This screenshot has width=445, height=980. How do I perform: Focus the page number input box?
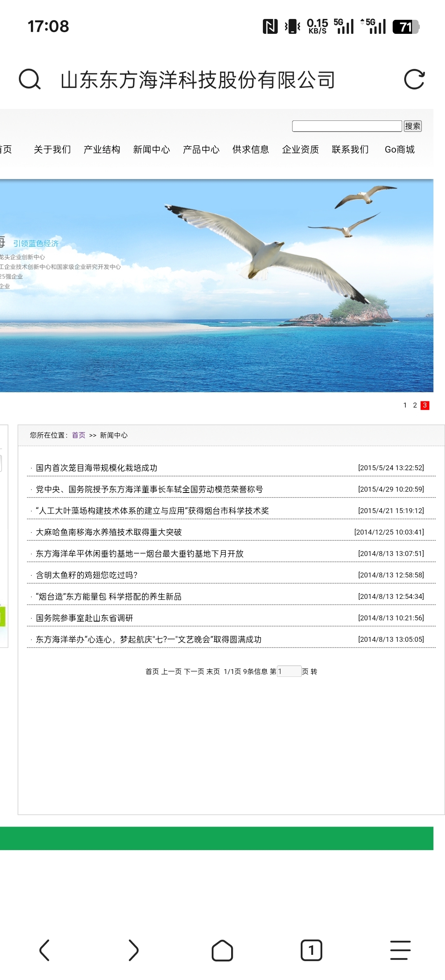pos(289,671)
